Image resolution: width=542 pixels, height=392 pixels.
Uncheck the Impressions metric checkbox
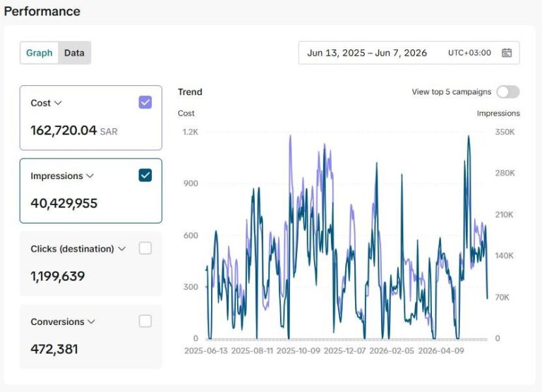click(145, 175)
